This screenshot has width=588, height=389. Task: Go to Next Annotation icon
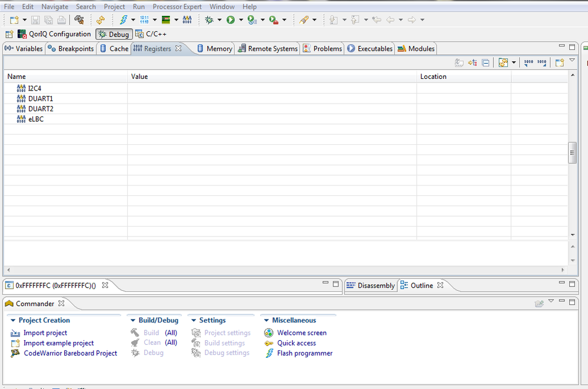tap(333, 20)
